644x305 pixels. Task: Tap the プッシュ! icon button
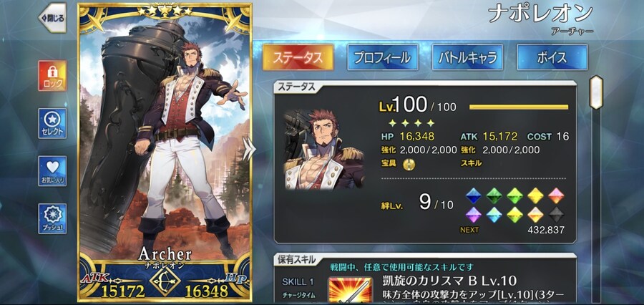52,218
